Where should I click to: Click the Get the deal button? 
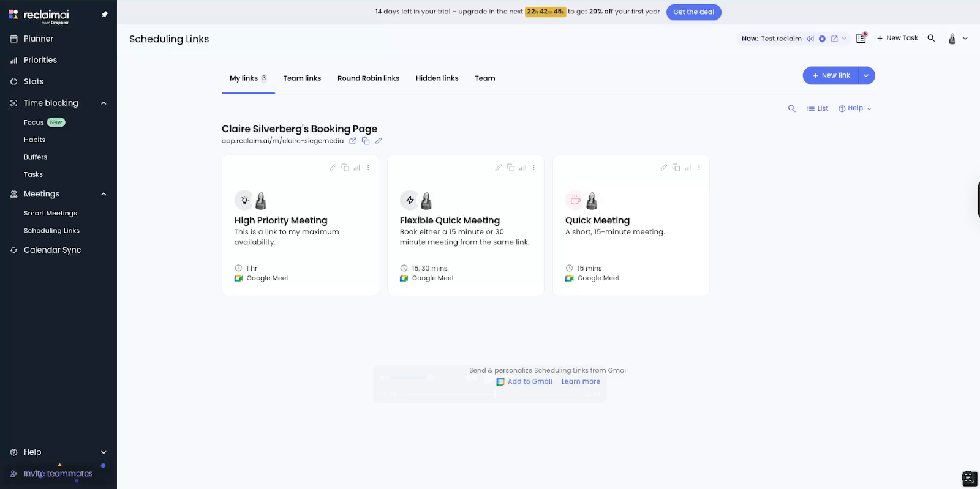point(693,12)
